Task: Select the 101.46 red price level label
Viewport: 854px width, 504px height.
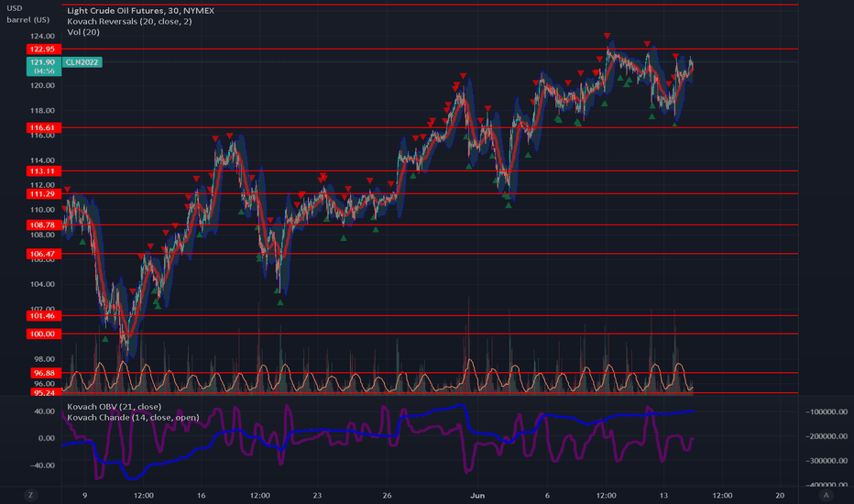Action: click(44, 315)
